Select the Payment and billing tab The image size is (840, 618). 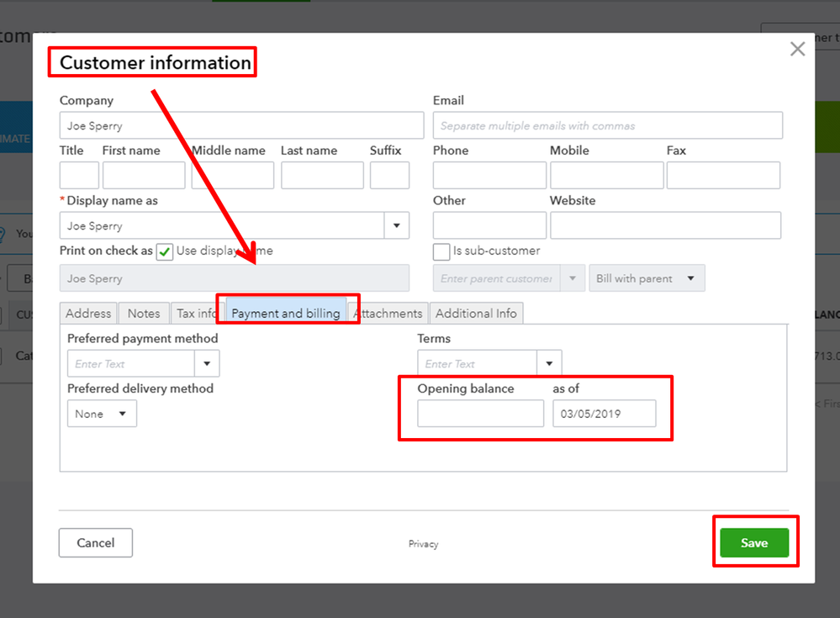[286, 314]
